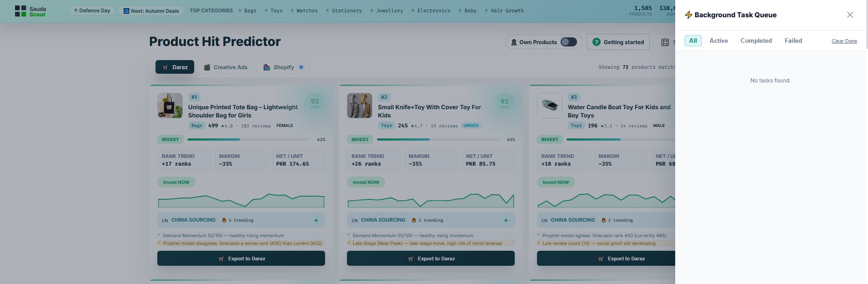Open the Small Knife+Toy product title

pyautogui.click(x=429, y=111)
